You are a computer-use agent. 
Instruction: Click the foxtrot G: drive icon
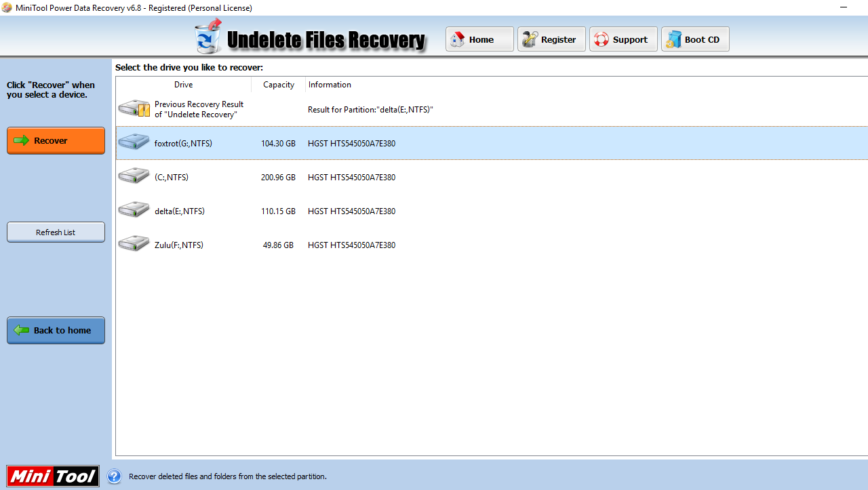(x=134, y=142)
